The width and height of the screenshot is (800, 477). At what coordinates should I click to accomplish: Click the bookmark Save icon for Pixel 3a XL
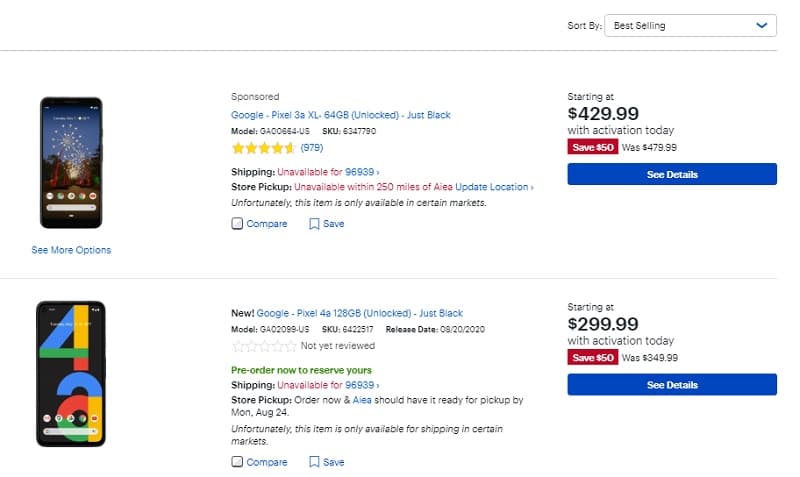pos(314,224)
